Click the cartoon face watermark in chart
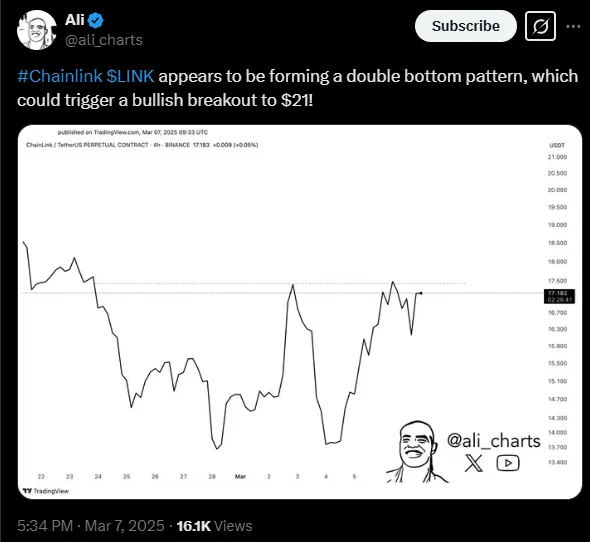 (x=415, y=452)
